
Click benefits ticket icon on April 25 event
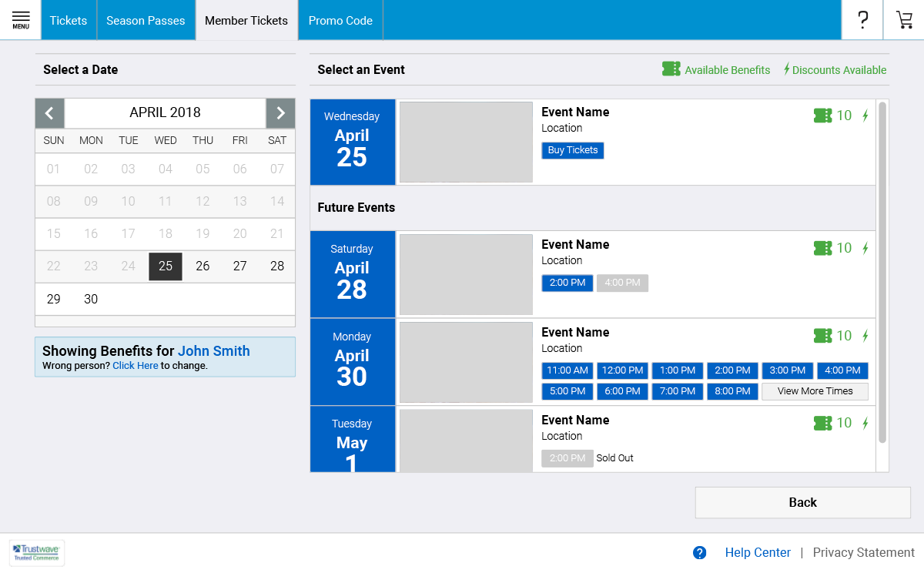pyautogui.click(x=822, y=116)
